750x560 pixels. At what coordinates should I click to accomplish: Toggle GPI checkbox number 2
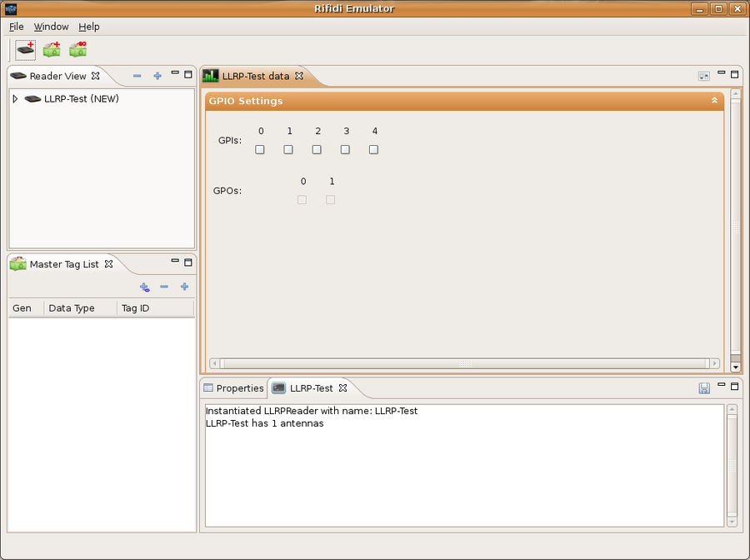click(x=317, y=149)
